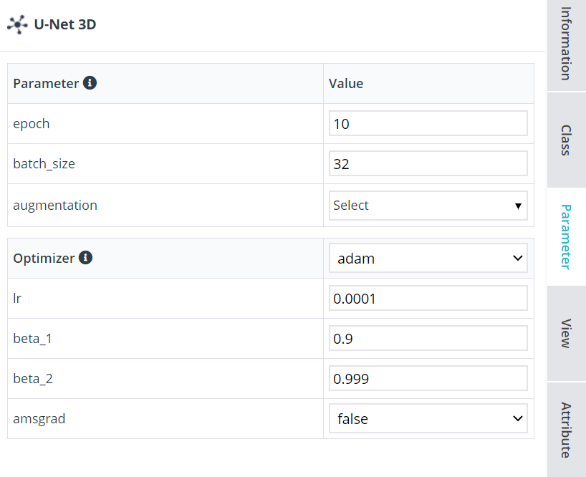Click the optimizer dropdown chevron
Viewport: 586px width, 477px height.
[518, 258]
